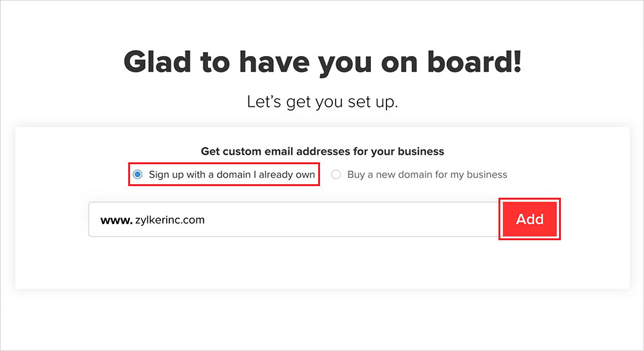Screen dimensions: 644x351
Task: Click the "Glad to have you on board!" heading
Action: [x=322, y=62]
